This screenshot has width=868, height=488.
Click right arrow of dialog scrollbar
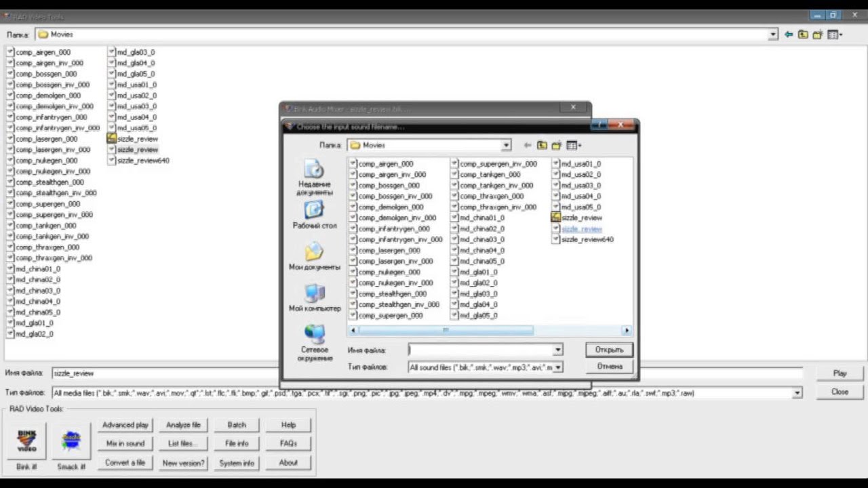pyautogui.click(x=627, y=330)
